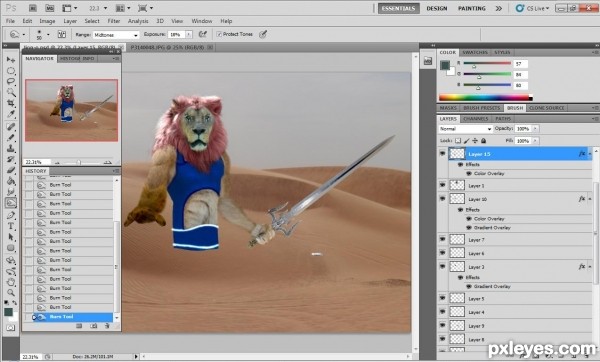Hide Layer 1 using its eye icon
The width and height of the screenshot is (600, 362).
443,185
